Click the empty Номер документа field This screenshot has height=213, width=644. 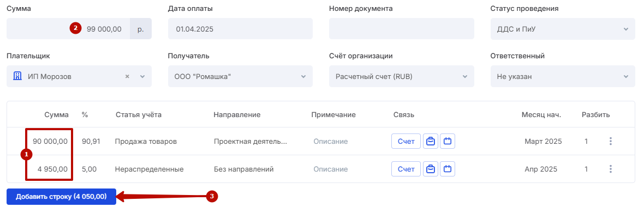pos(401,29)
